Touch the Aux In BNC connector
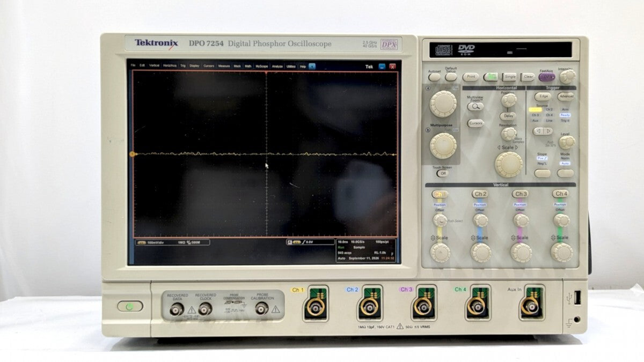 [x=530, y=306]
